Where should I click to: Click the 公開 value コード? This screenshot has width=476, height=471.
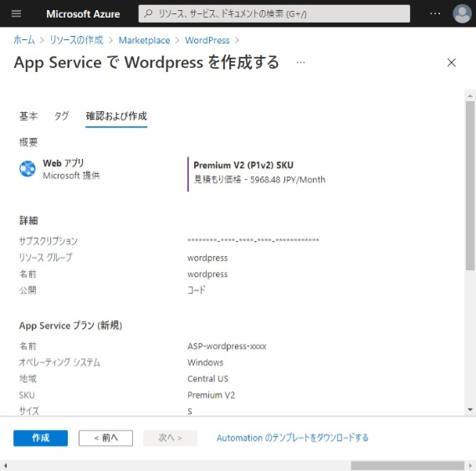click(x=197, y=290)
